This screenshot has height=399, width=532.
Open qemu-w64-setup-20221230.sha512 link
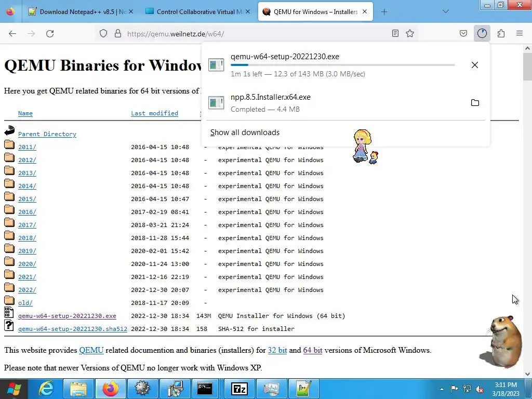(73, 329)
